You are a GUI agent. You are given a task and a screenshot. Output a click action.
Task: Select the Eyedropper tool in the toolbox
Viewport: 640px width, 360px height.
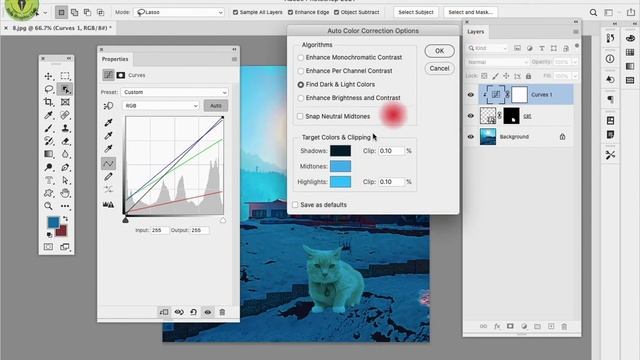pos(49,115)
